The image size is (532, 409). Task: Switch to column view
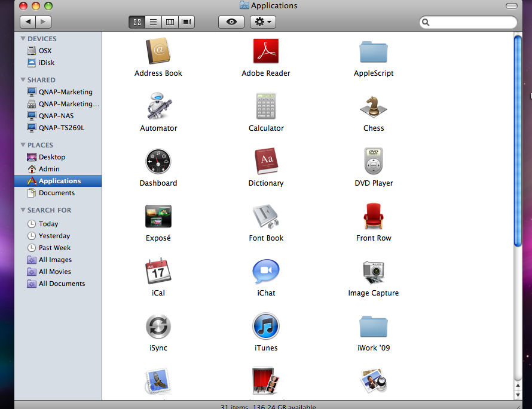click(170, 22)
